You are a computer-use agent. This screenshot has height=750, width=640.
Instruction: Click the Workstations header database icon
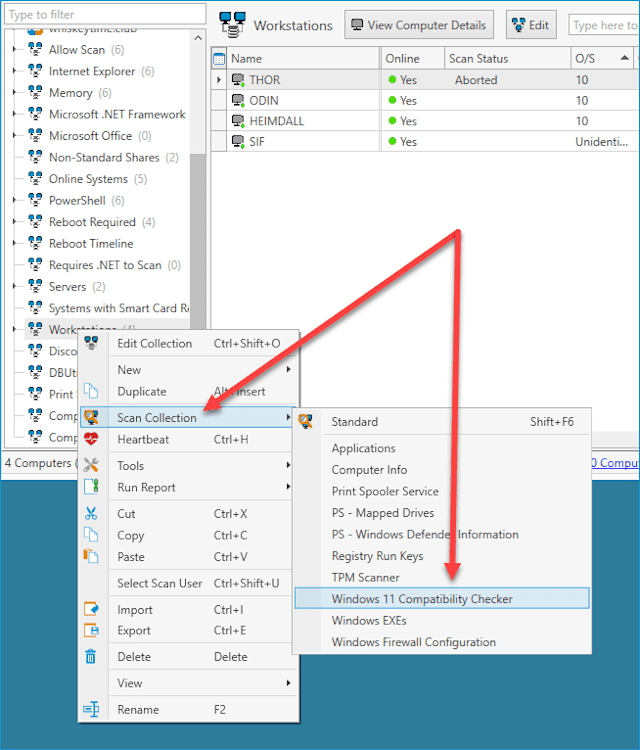click(x=232, y=25)
